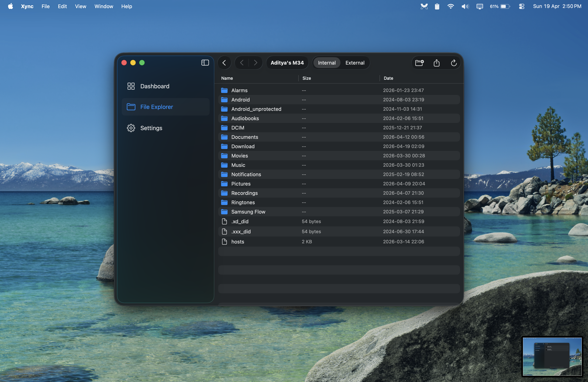Click the 'Pictures' folder name

241,184
